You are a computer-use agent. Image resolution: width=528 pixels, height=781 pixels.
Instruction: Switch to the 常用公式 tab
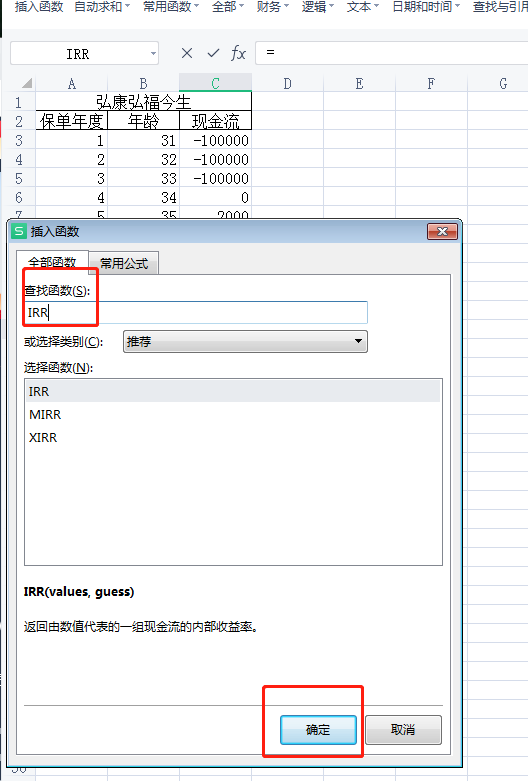(124, 263)
